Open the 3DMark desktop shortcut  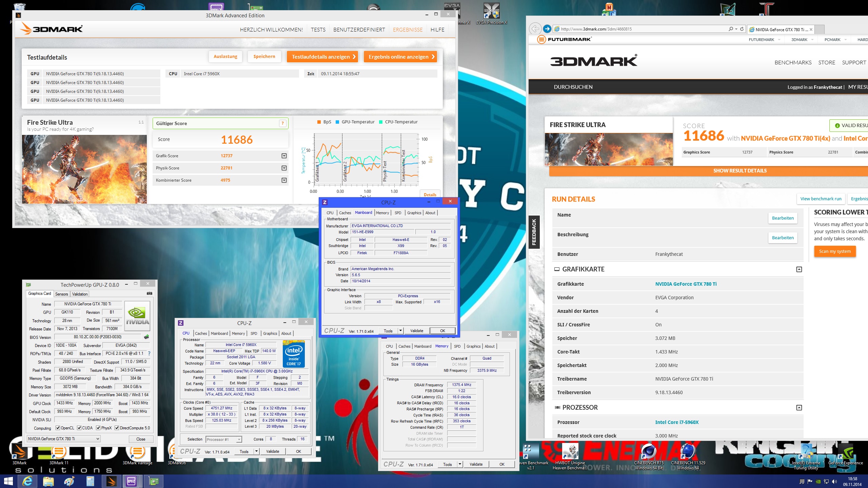(x=19, y=454)
